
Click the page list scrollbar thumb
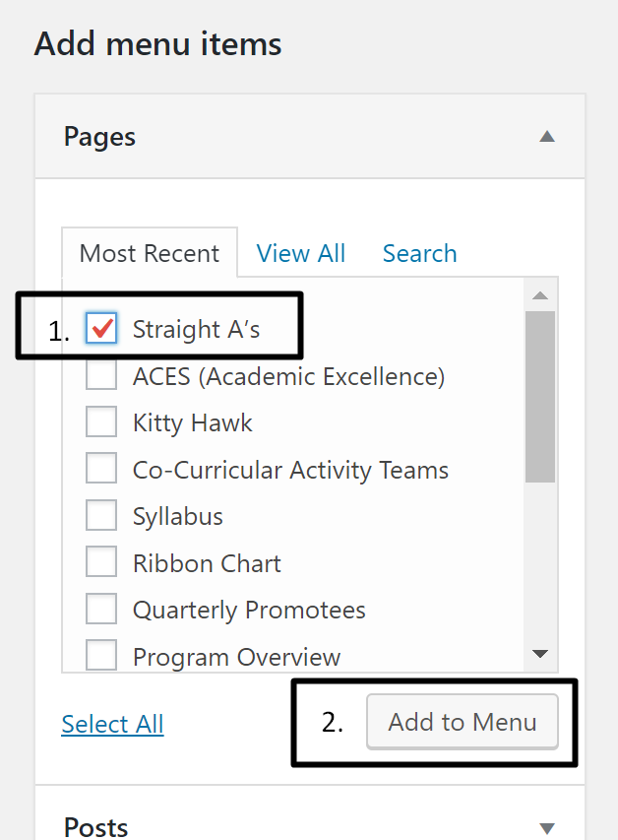[x=539, y=396]
